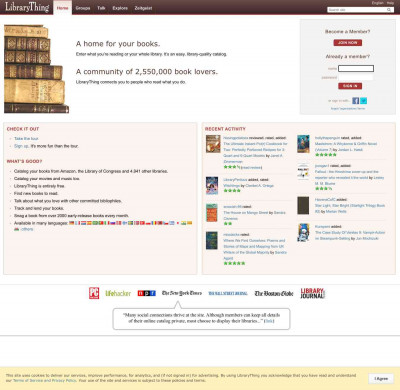Open the Talk tab
400x390 pixels.
click(101, 8)
